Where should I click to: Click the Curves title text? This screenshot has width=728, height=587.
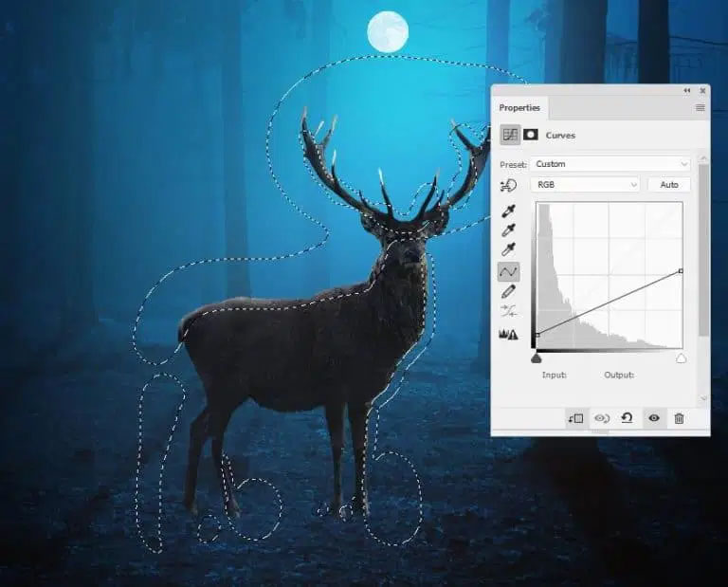click(x=560, y=136)
